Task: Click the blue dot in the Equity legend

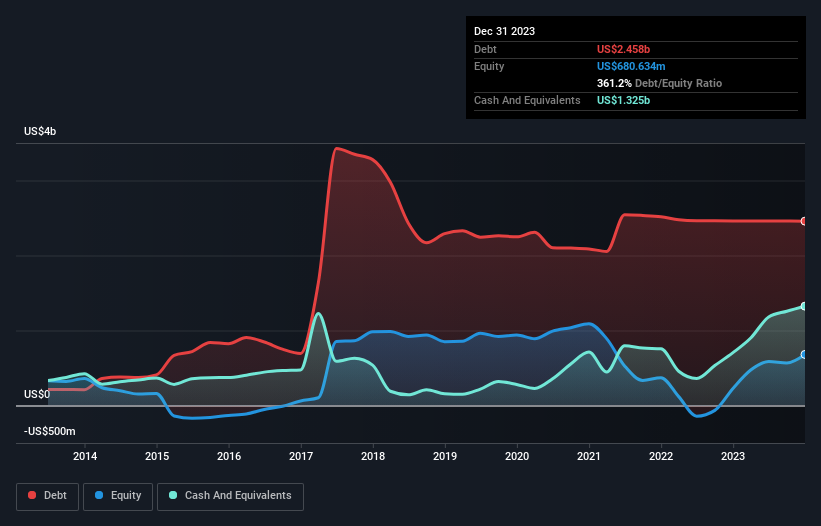Action: pyautogui.click(x=99, y=495)
